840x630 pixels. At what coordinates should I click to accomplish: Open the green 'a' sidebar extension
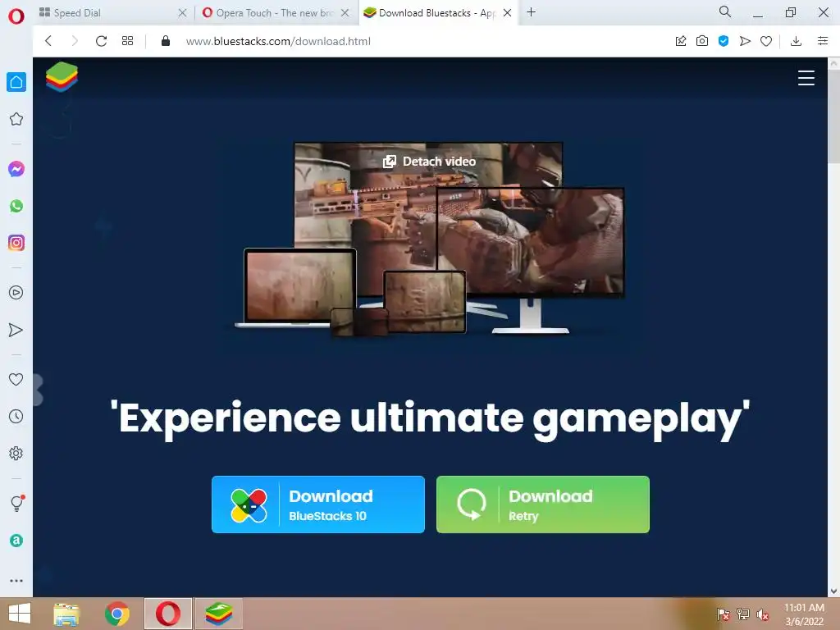point(16,541)
